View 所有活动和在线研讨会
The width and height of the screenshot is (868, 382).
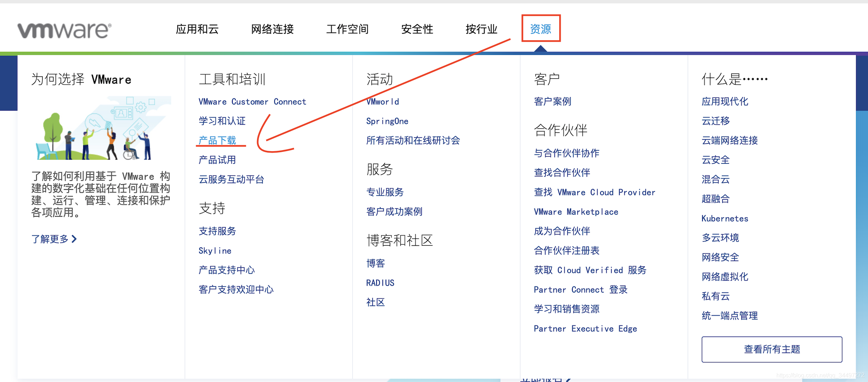pos(413,140)
